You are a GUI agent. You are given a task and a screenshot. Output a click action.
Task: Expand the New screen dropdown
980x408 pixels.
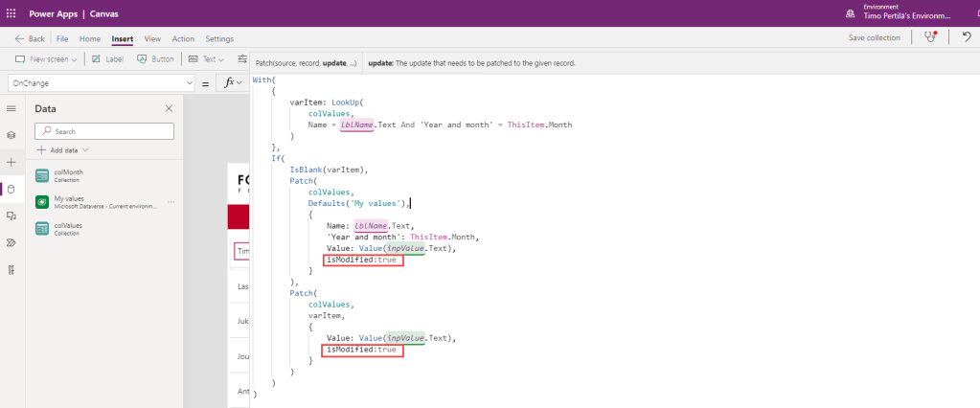[47, 59]
